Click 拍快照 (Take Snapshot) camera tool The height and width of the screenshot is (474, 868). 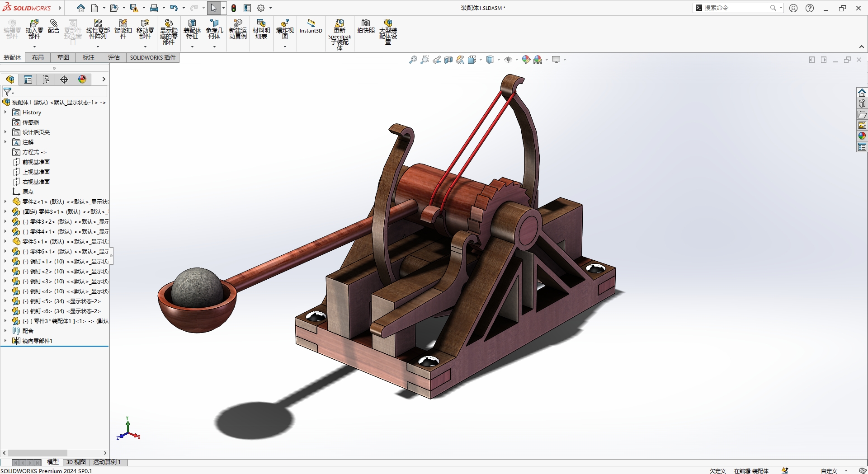click(x=366, y=26)
